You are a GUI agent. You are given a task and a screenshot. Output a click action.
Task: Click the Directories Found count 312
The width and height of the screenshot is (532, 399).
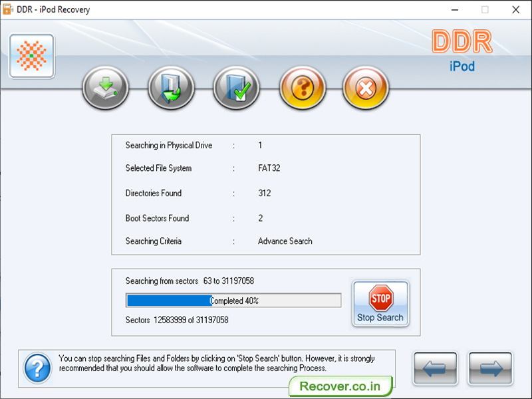265,193
